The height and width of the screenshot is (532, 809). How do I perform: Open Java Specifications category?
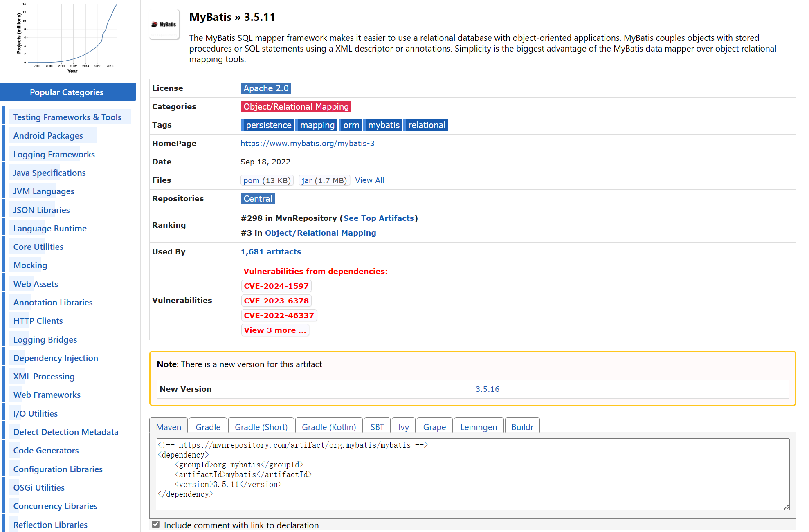tap(49, 173)
